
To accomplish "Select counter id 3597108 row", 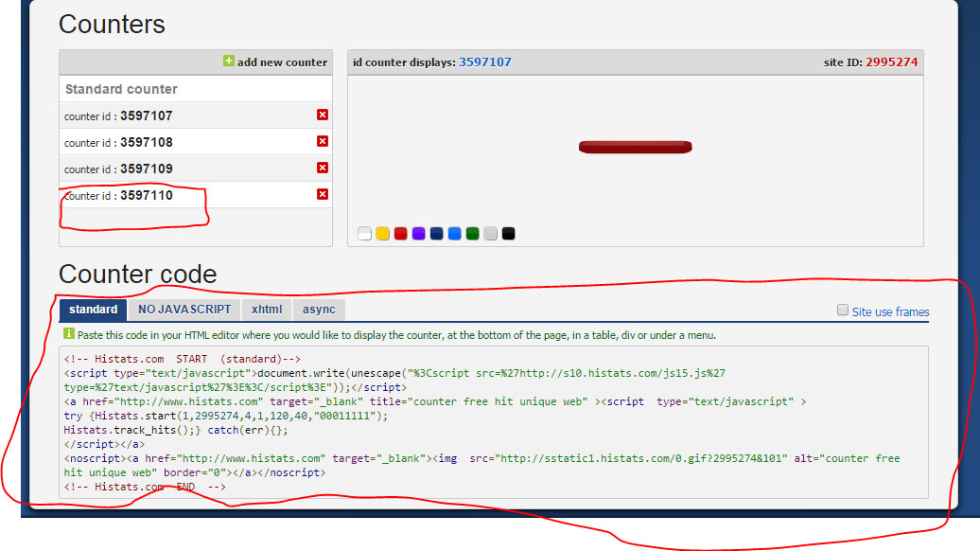I will coord(196,143).
